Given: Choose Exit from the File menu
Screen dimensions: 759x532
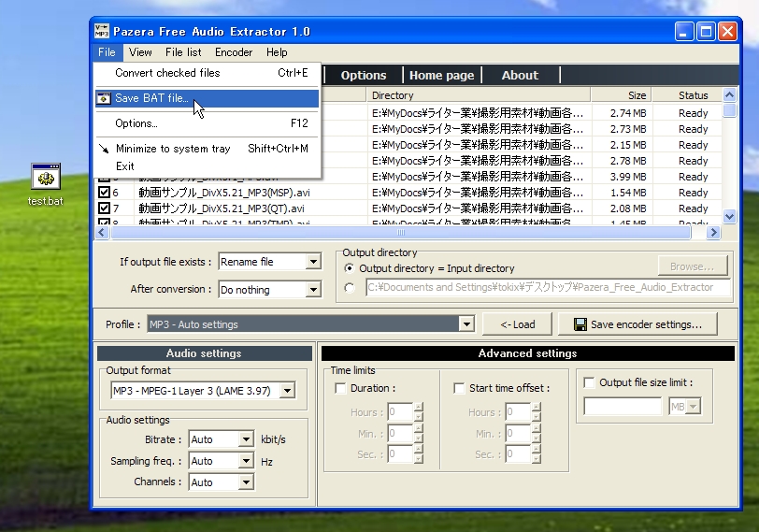Looking at the screenshot, I should click(208, 166).
